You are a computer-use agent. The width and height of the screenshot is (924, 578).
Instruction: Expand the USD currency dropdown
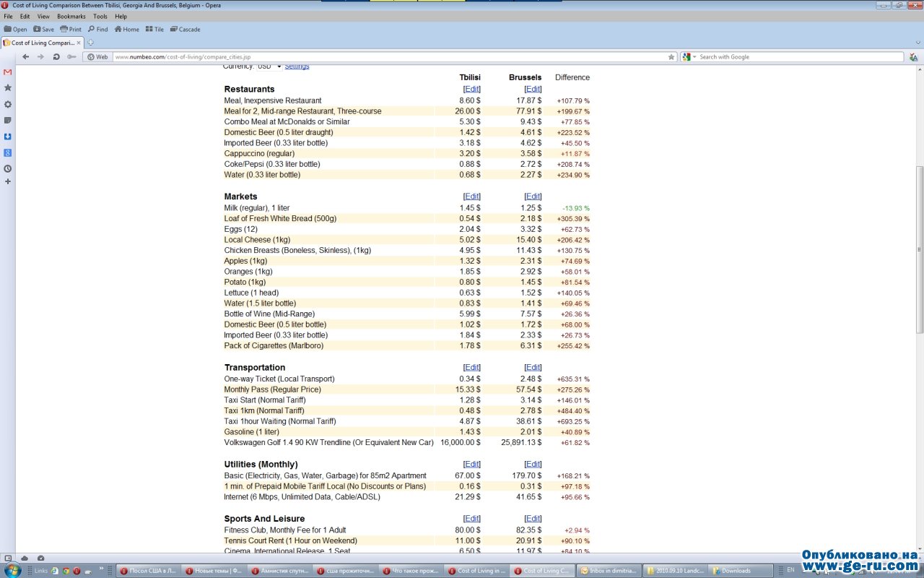coord(269,66)
